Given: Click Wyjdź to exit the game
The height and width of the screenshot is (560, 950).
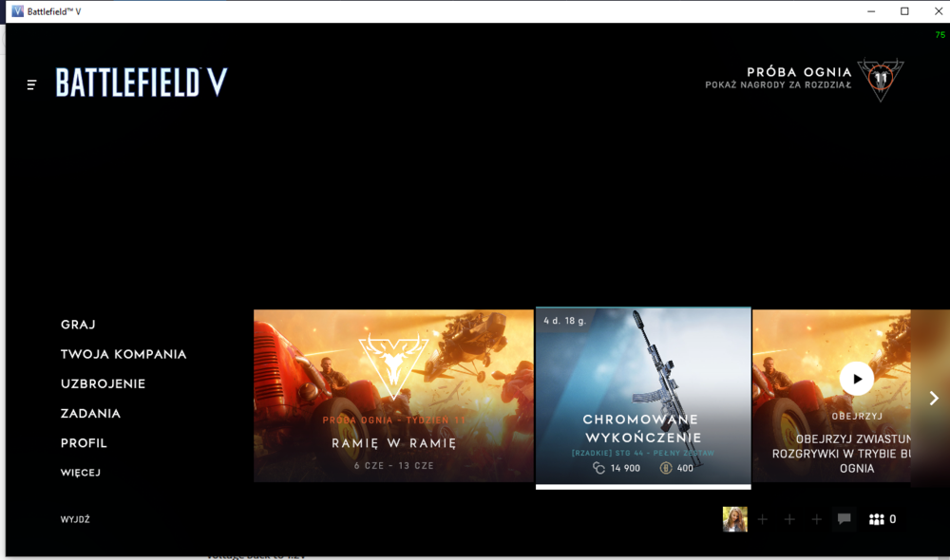Looking at the screenshot, I should point(75,519).
